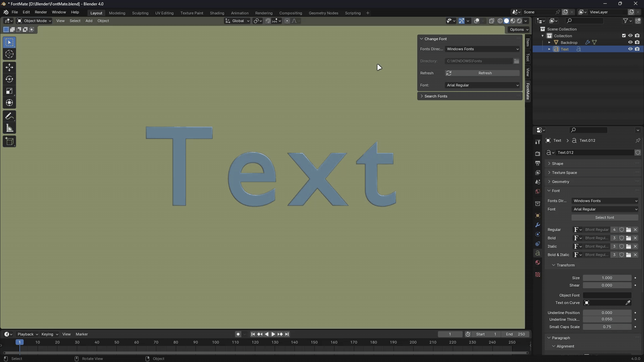Open the Fonts Directory dropdown in FontMate
Viewport: 644px width, 362px height.
click(482, 49)
